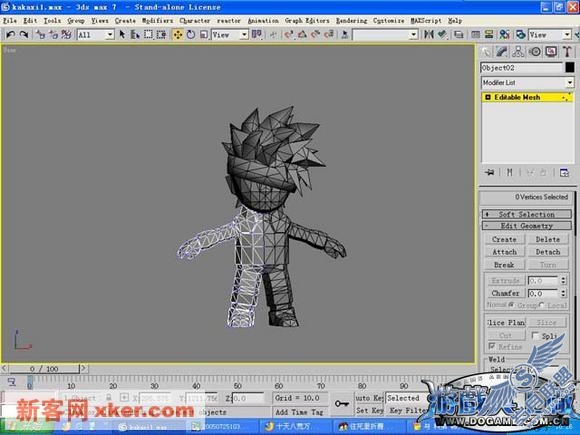Choose the Bind to Space Warp tool

(x=66, y=35)
